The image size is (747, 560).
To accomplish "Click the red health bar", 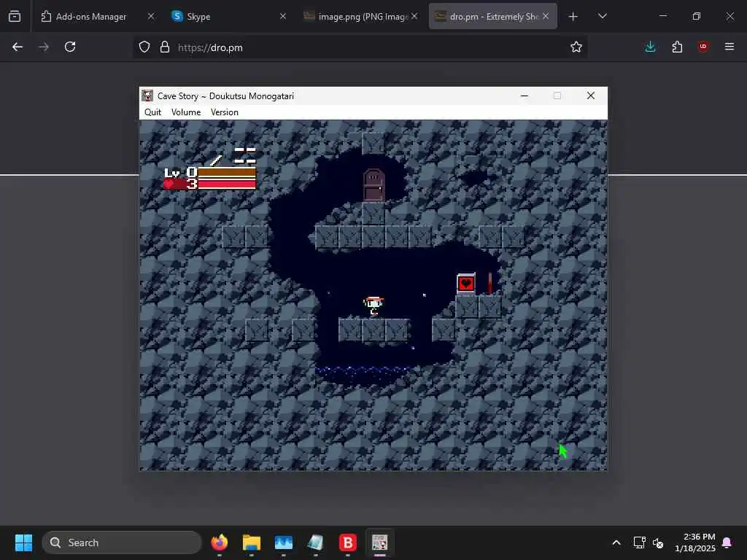I will pos(227,184).
